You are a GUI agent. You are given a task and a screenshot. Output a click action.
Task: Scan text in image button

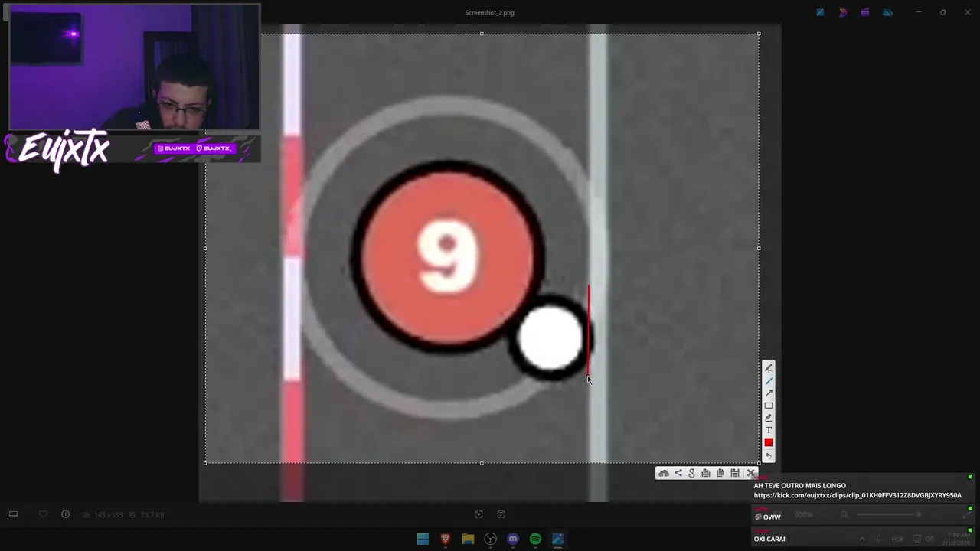coord(501,514)
